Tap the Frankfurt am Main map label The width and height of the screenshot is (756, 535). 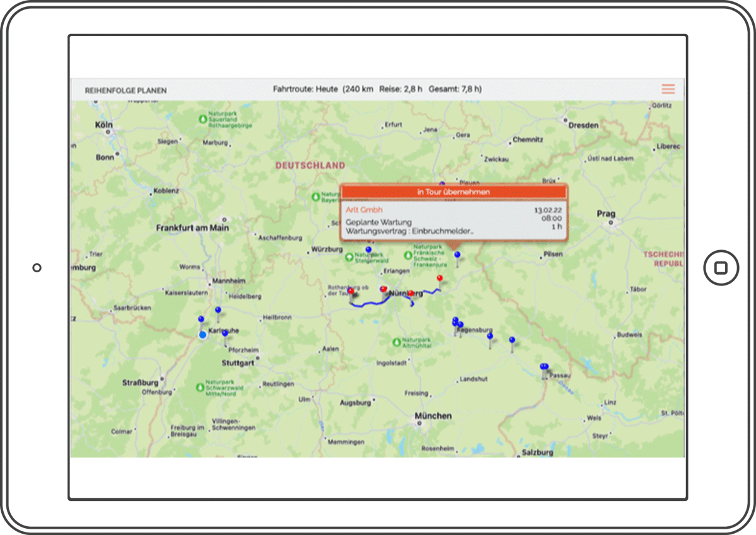pyautogui.click(x=193, y=228)
